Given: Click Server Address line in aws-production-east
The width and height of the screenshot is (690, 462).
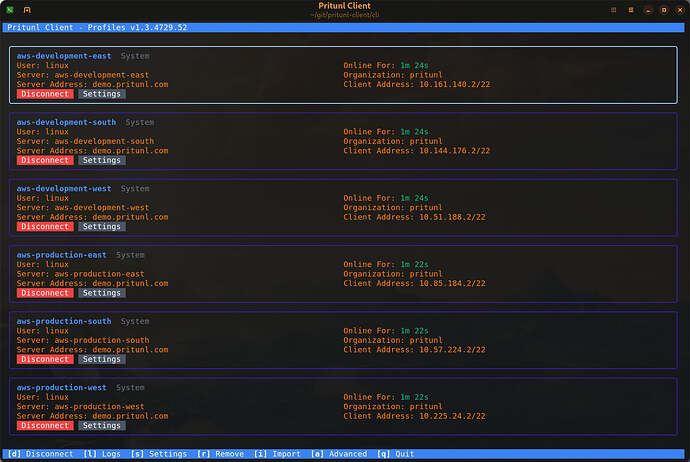Looking at the screenshot, I should [92, 283].
